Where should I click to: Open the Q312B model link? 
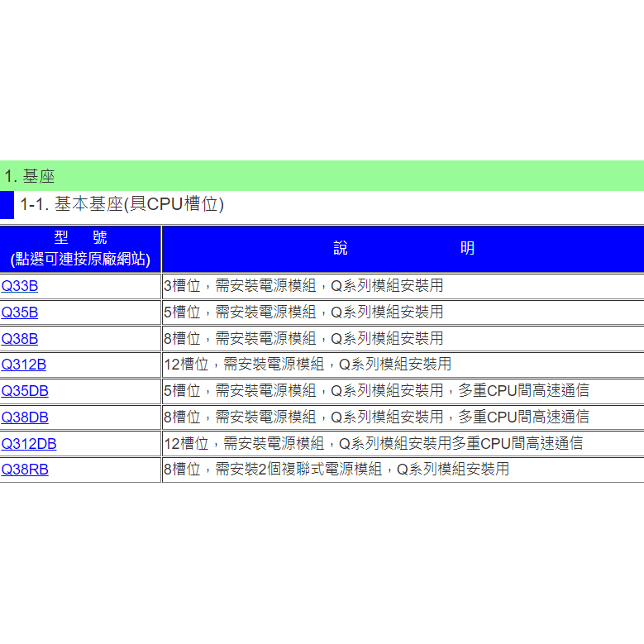click(24, 365)
